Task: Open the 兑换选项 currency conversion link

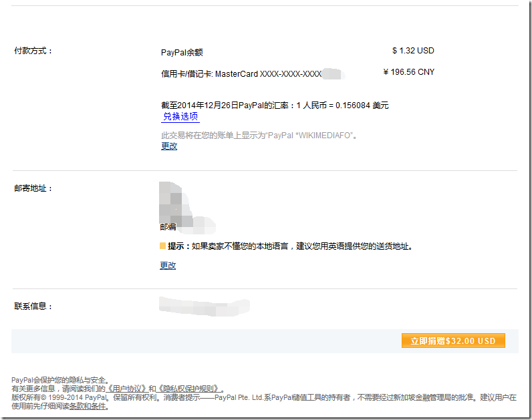Action: (x=180, y=117)
